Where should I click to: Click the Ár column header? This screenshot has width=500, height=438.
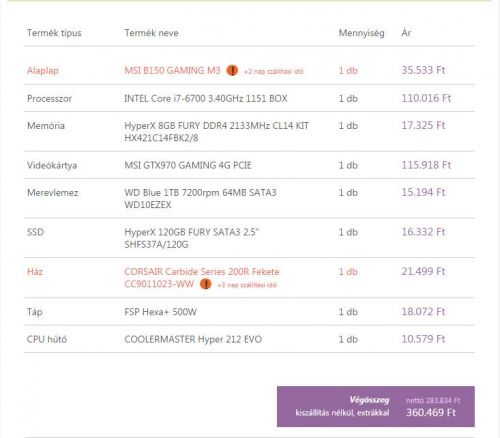click(406, 33)
